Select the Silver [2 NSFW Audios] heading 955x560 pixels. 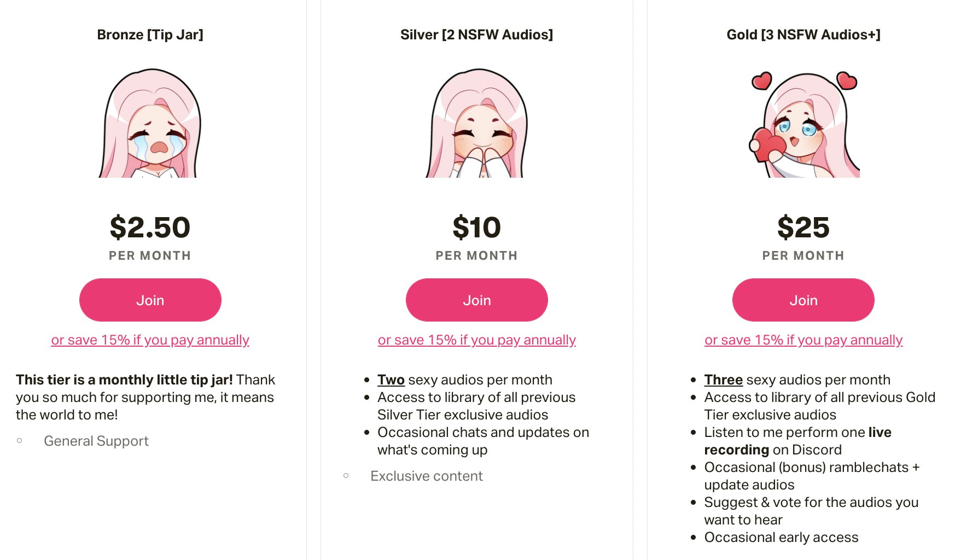476,35
